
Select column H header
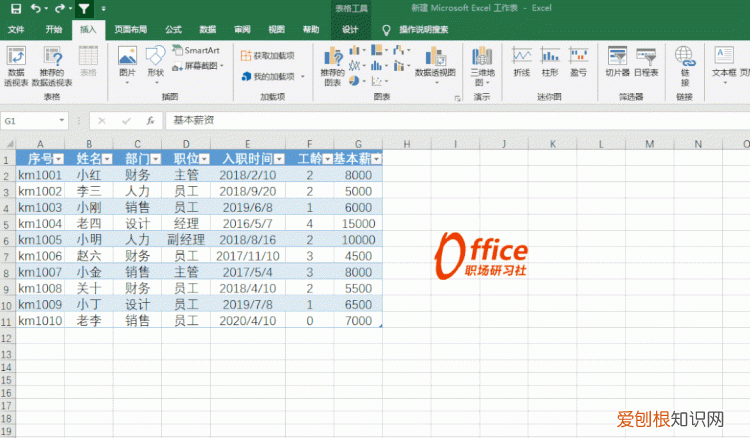click(407, 143)
